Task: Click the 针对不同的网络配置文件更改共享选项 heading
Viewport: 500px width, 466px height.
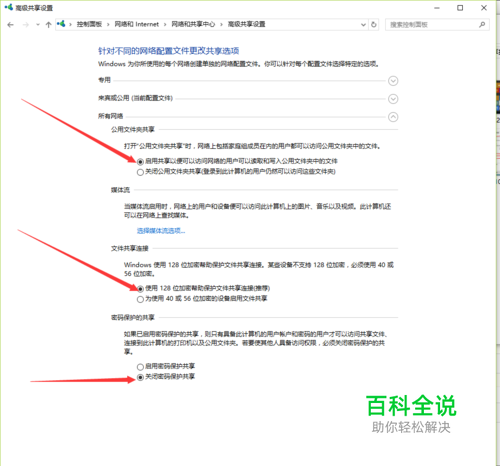Action: tap(168, 51)
